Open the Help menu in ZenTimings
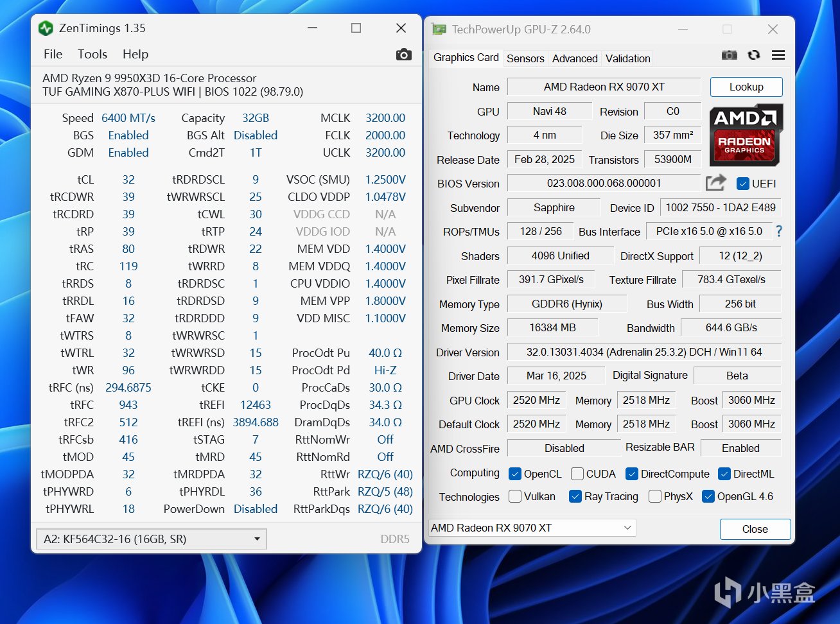 click(136, 55)
